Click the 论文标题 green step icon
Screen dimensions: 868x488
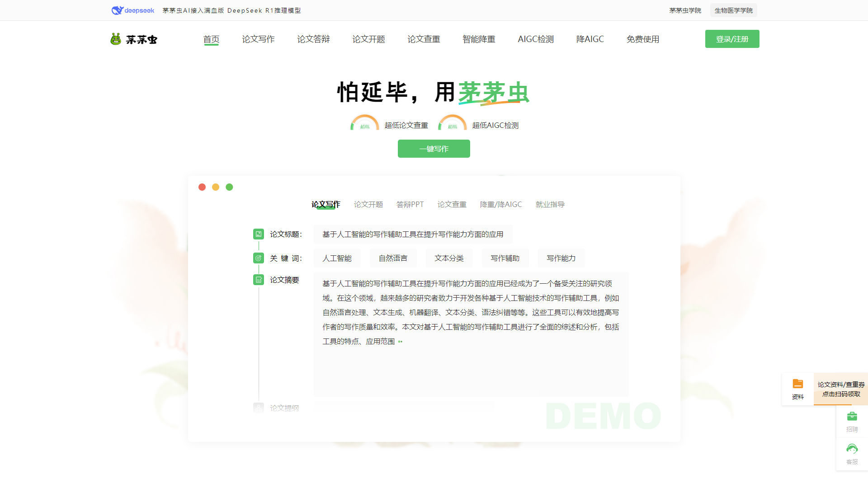coord(258,234)
